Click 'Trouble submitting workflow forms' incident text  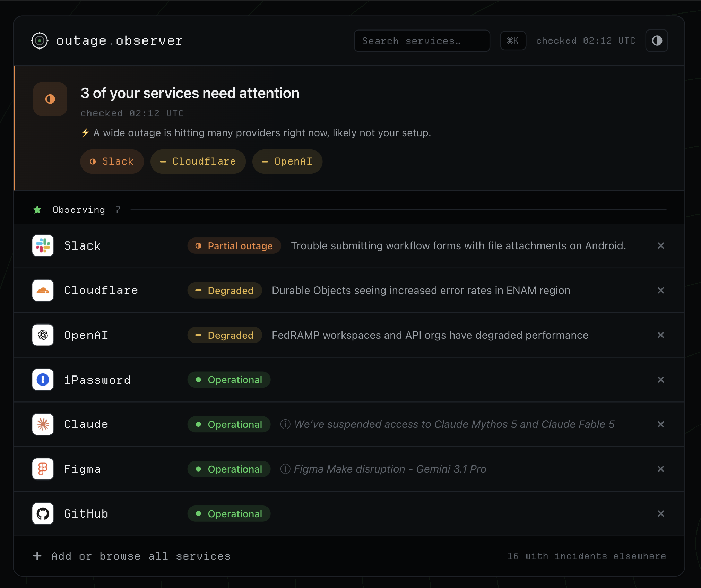459,246
